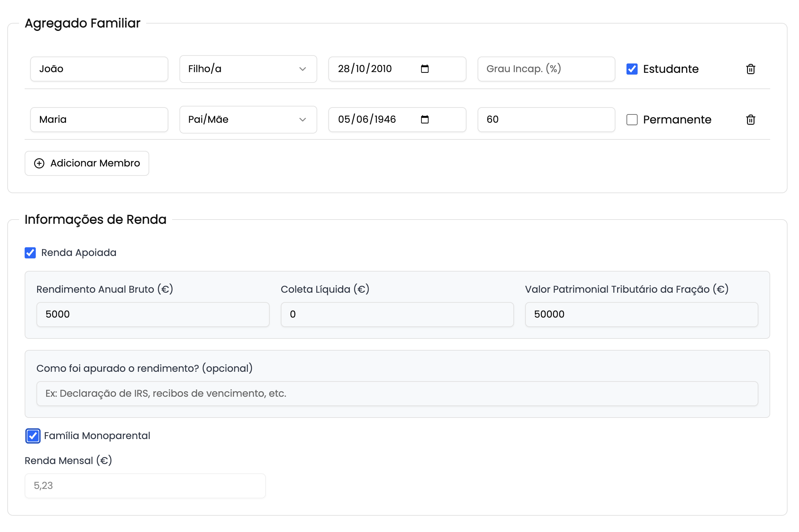Click the Adicionar Membro button
The image size is (799, 532).
pyautogui.click(x=87, y=163)
